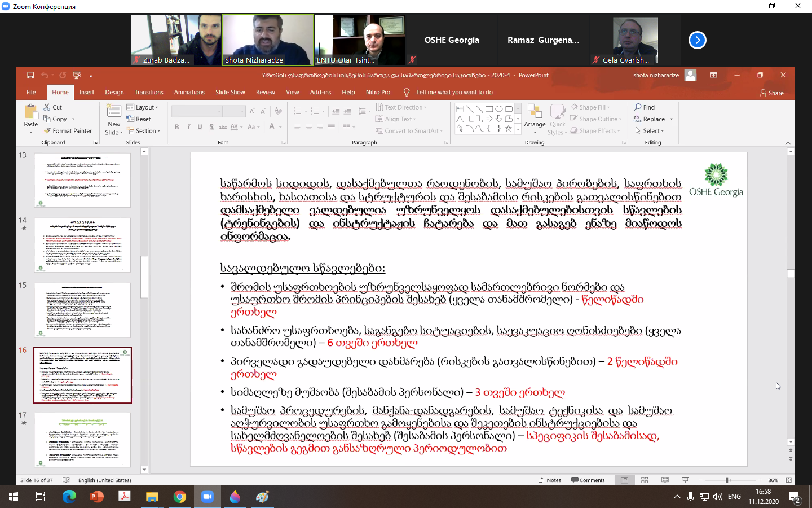This screenshot has height=508, width=812.
Task: Select the Format Painter tool
Action: coord(68,131)
